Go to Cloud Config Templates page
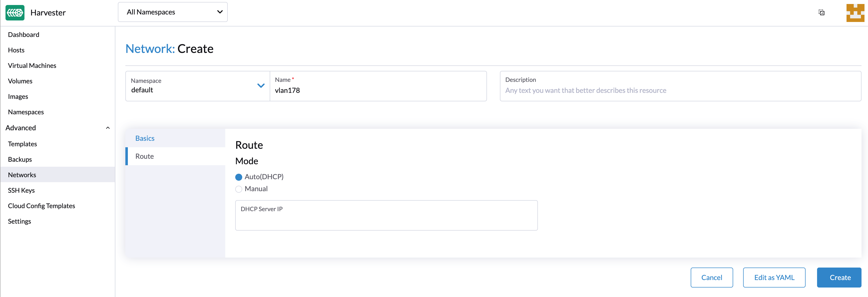The height and width of the screenshot is (297, 868). (41, 206)
